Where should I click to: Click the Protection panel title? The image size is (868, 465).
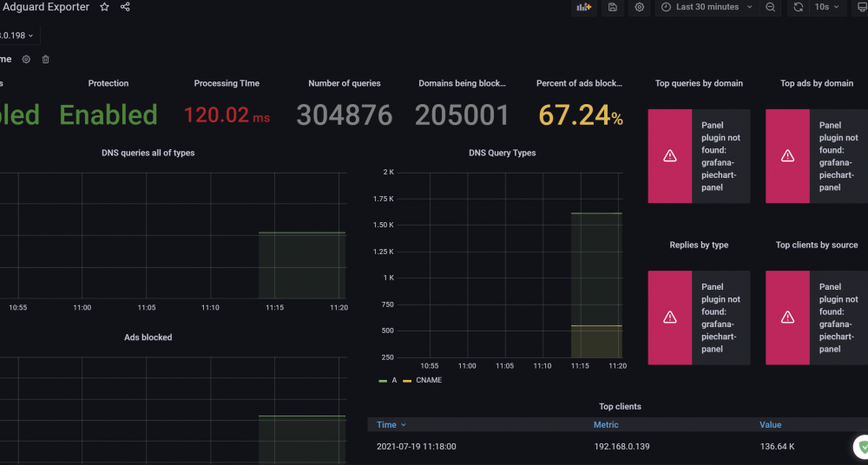tap(108, 83)
